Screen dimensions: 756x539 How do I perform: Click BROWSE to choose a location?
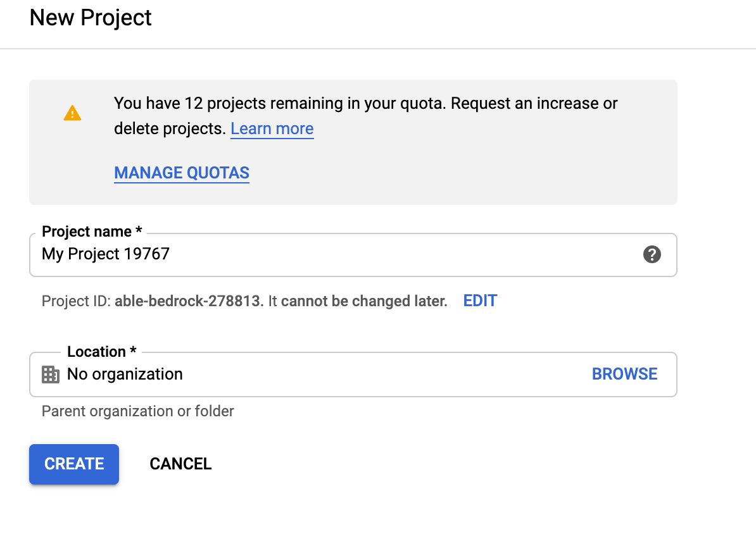pyautogui.click(x=624, y=374)
